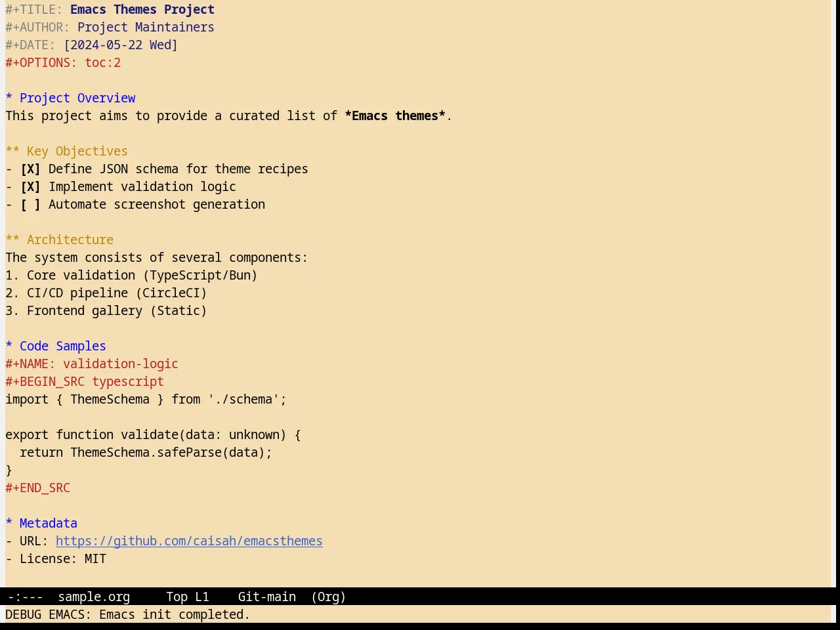Toggle the 'Implement validation logic' checkbox

tap(30, 187)
